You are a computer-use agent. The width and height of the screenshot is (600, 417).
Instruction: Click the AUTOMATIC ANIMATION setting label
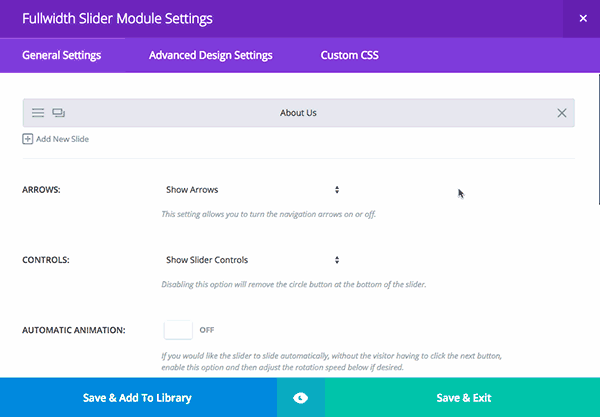tap(73, 330)
